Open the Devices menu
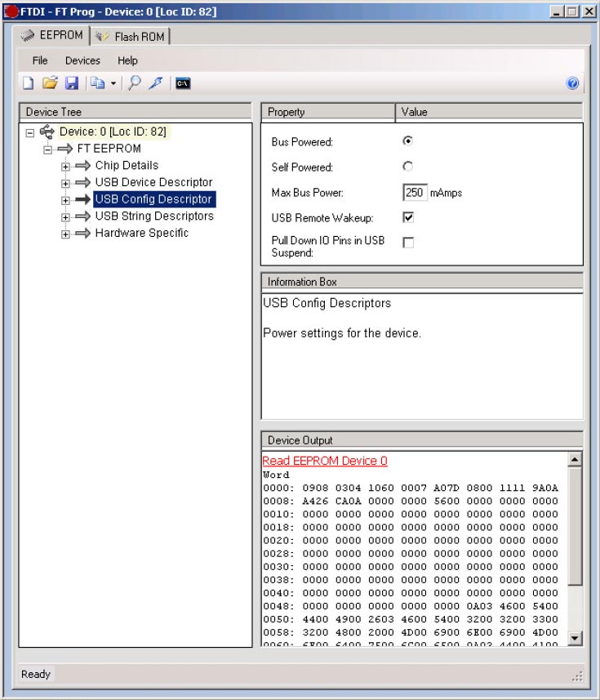Image resolution: width=600 pixels, height=700 pixels. pyautogui.click(x=82, y=60)
